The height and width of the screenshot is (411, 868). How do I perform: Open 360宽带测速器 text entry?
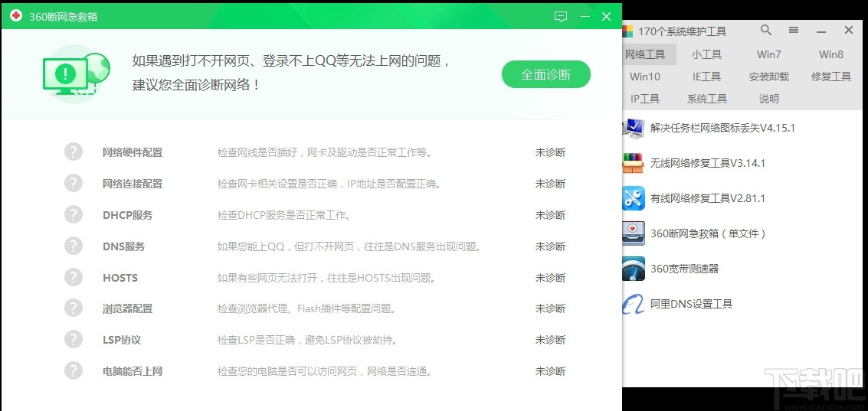click(684, 269)
